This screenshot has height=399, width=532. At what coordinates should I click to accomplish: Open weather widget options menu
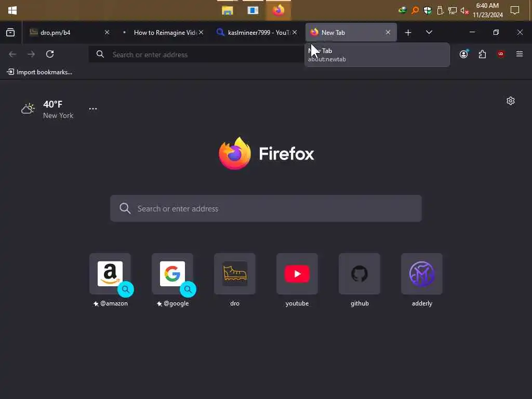(93, 109)
